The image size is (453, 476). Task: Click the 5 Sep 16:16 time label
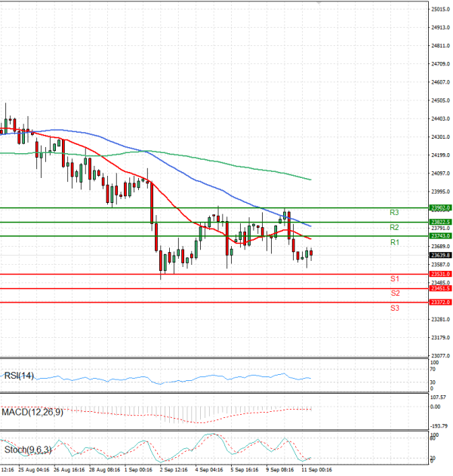pos(245,470)
